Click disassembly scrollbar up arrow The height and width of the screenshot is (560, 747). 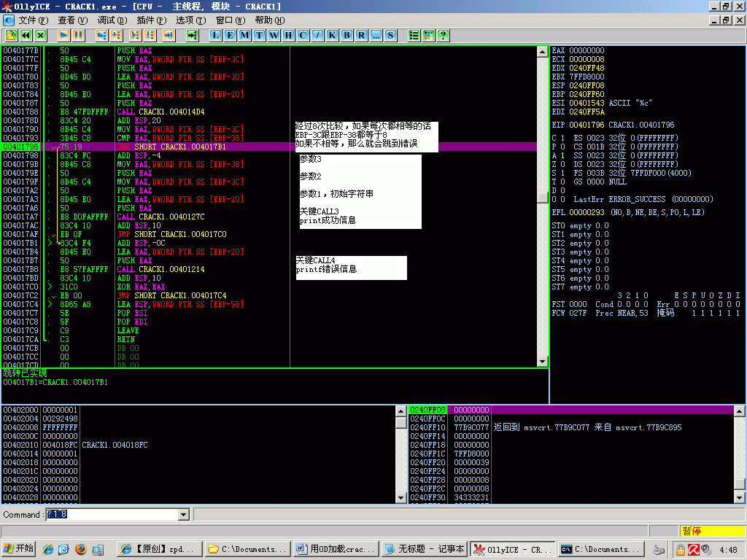tap(542, 52)
